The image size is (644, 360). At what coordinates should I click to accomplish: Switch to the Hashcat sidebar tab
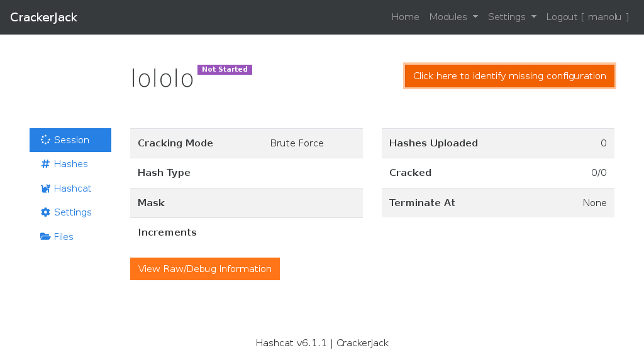pos(70,188)
